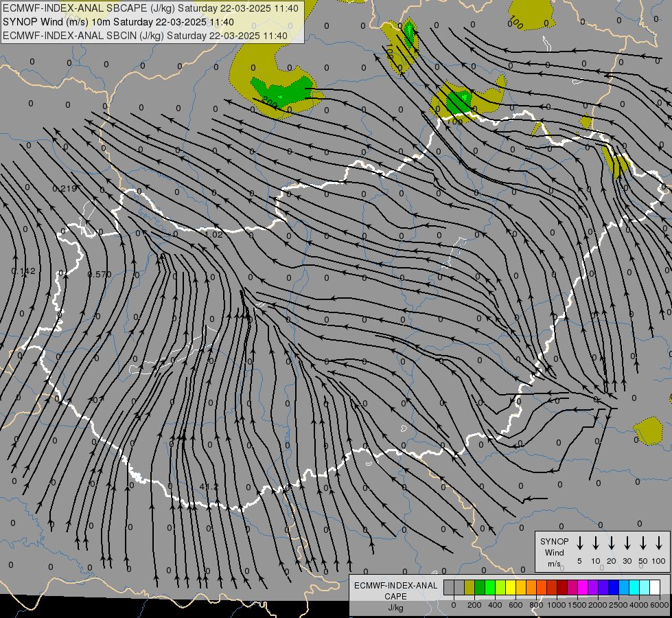This screenshot has width=672, height=618.
Task: Choose the bright magenta CAPE swatch
Action: (583, 587)
